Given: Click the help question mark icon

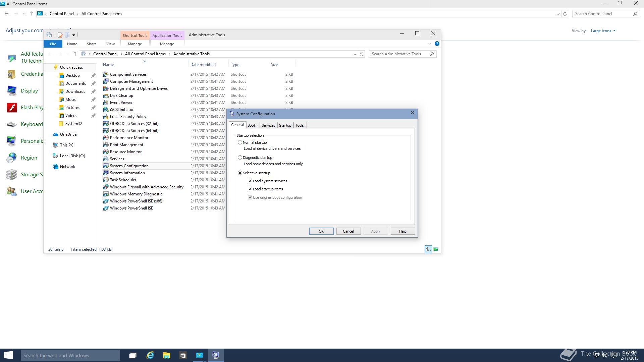Looking at the screenshot, I should coord(437,44).
